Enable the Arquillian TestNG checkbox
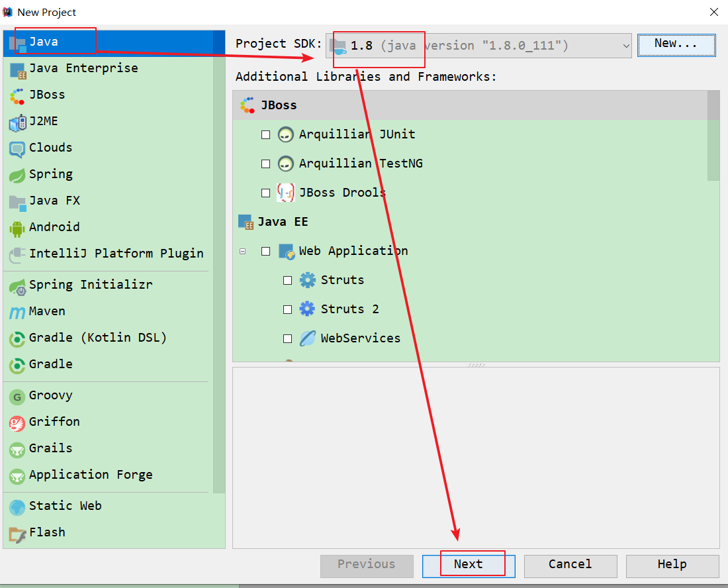This screenshot has height=588, width=728. coord(265,164)
